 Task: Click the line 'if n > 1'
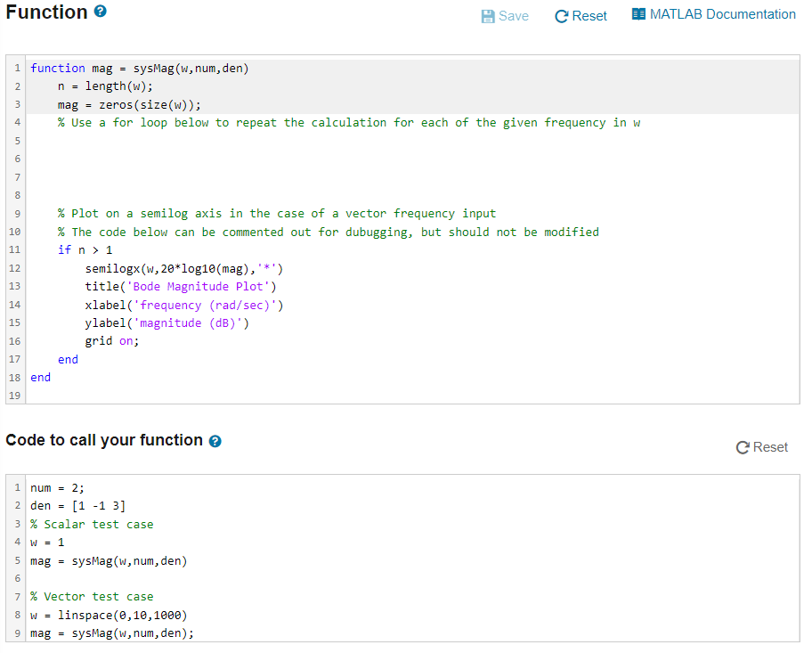click(x=85, y=250)
